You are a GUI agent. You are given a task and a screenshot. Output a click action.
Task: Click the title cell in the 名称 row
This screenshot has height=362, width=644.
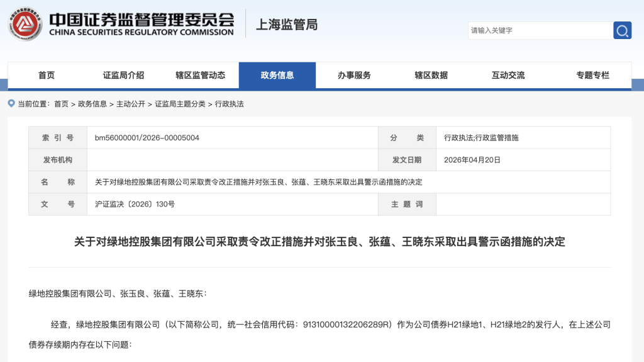[348, 182]
